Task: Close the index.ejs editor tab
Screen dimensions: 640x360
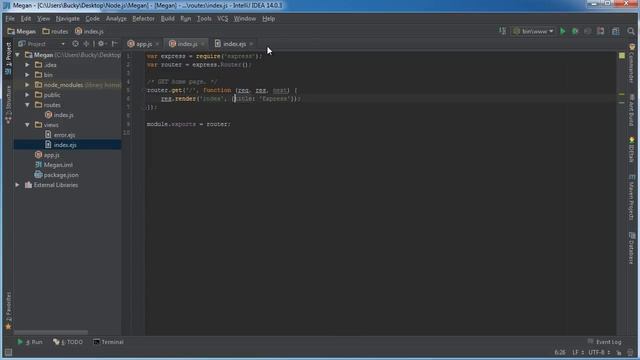Action: tap(251, 44)
